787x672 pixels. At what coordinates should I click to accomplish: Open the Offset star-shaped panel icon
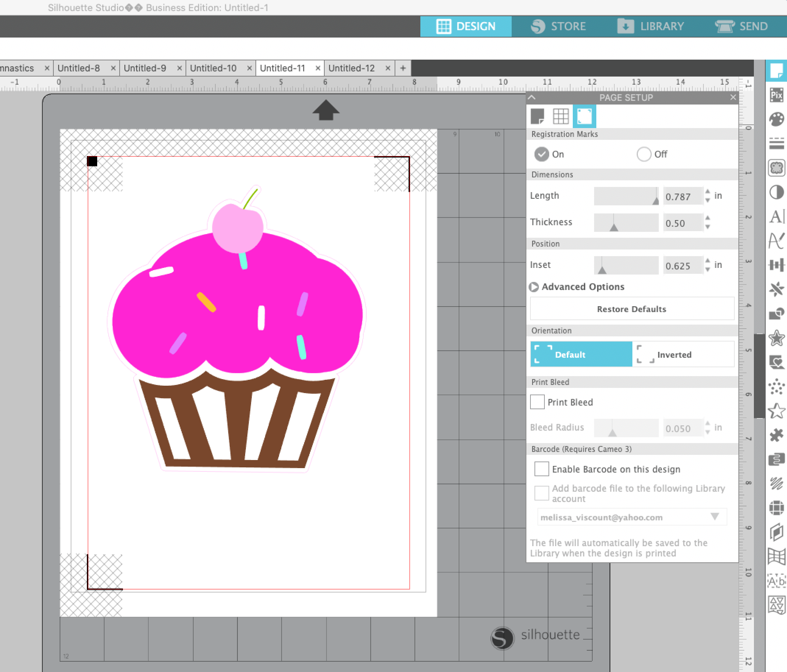click(777, 337)
